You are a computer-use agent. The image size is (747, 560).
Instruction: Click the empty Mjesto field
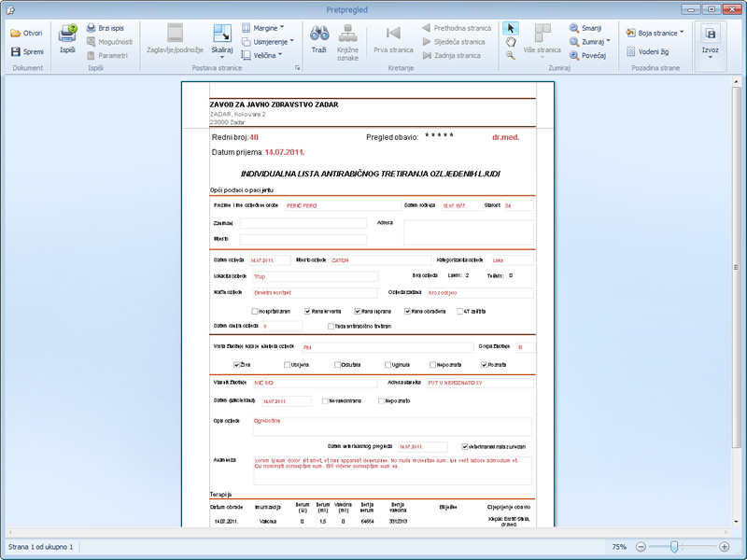[x=303, y=239]
